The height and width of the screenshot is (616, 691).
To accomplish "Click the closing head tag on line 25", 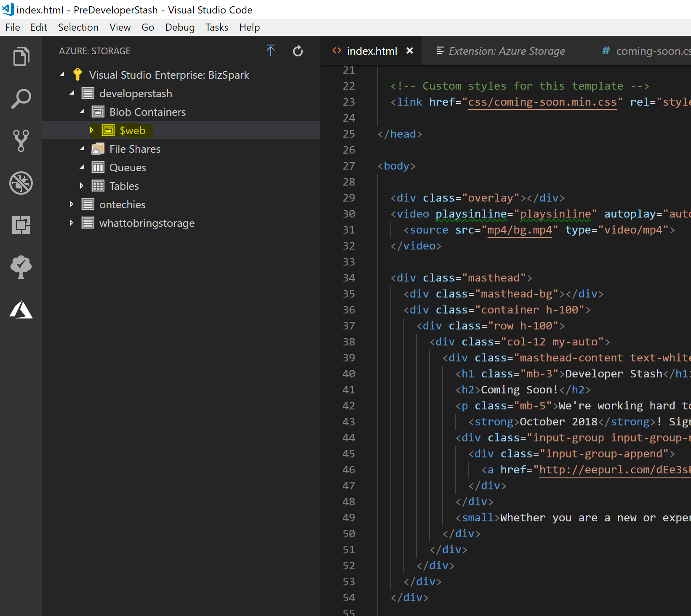I will click(x=400, y=134).
